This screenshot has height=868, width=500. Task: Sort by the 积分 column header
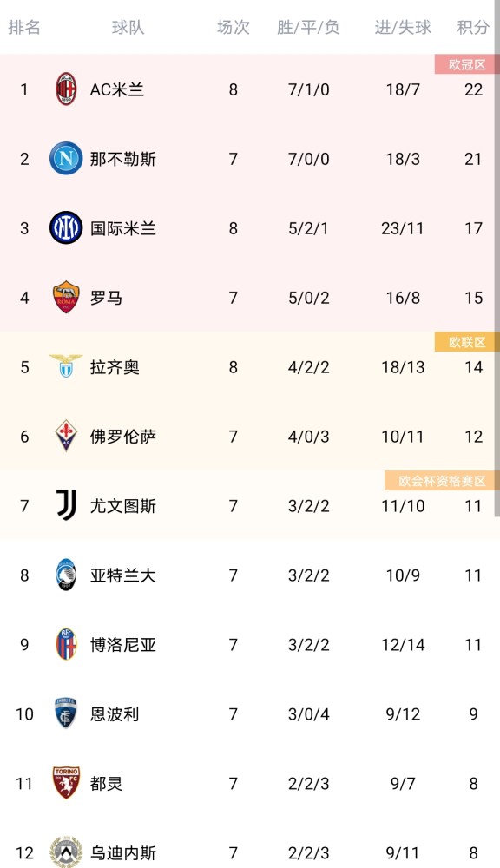coord(473,27)
